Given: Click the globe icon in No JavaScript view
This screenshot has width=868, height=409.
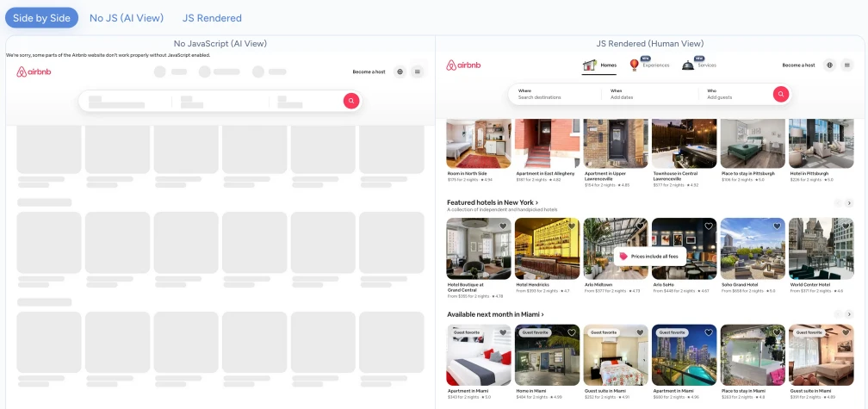Looking at the screenshot, I should (x=400, y=72).
